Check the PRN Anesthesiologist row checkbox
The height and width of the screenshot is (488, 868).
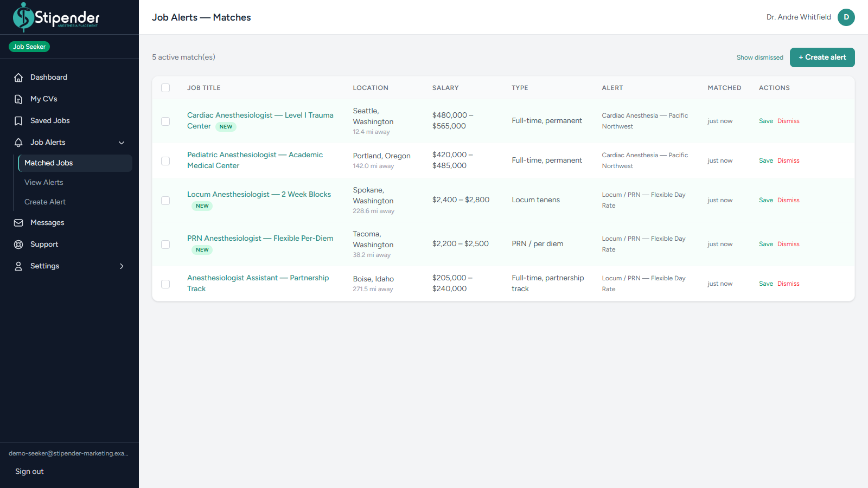pyautogui.click(x=165, y=245)
